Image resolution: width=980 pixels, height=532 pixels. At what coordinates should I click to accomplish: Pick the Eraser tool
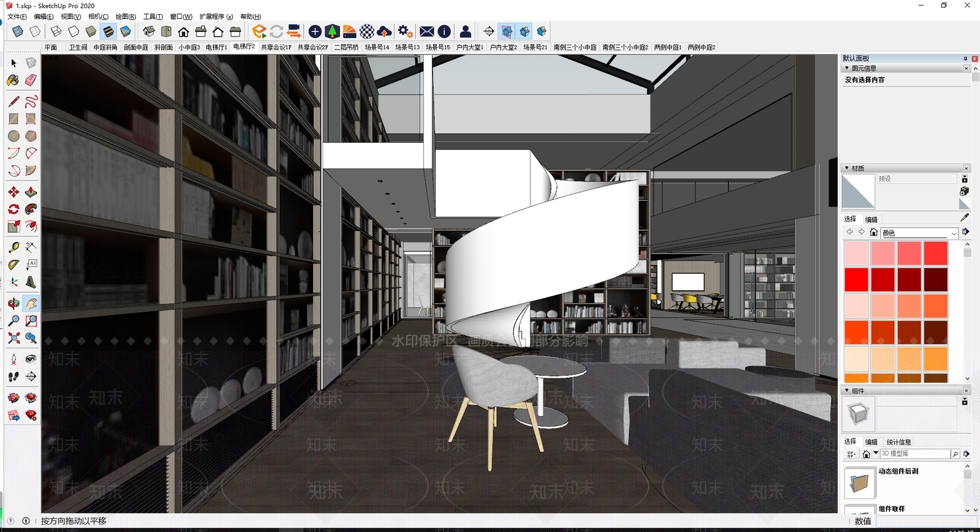click(31, 80)
